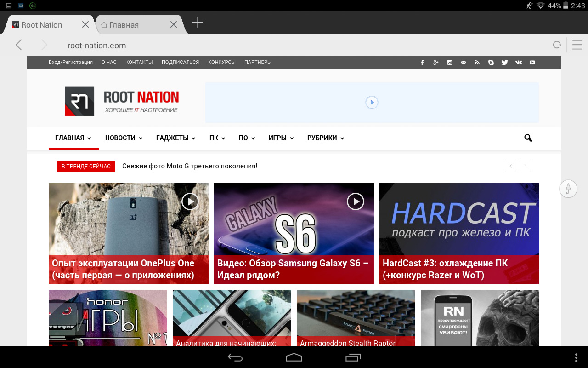
Task: Open site search with magnifier icon
Action: [x=528, y=138]
